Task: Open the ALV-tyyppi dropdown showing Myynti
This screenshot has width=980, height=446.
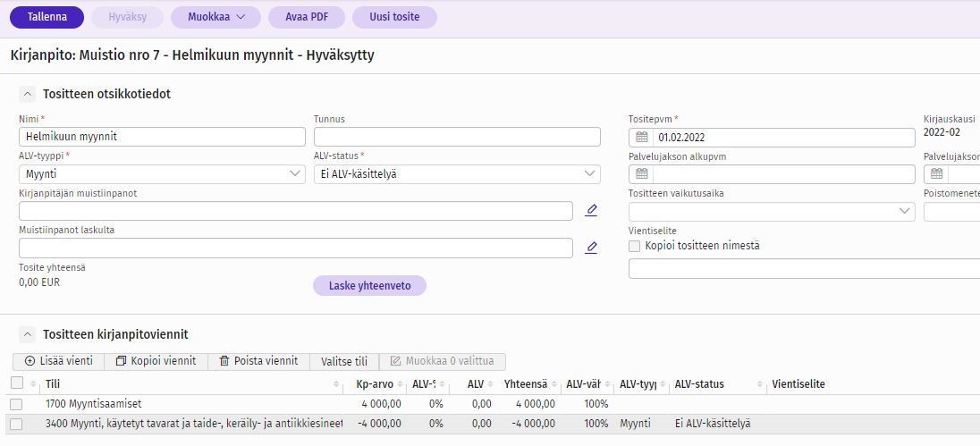Action: pos(163,174)
